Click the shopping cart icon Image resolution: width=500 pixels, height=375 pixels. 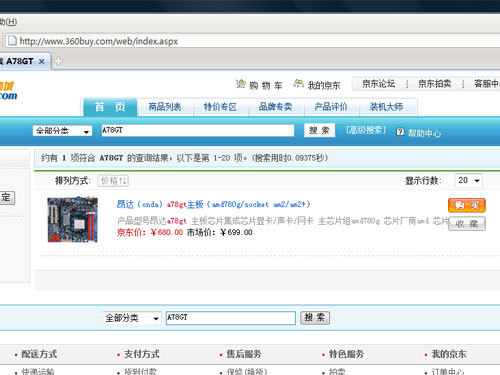coord(241,84)
